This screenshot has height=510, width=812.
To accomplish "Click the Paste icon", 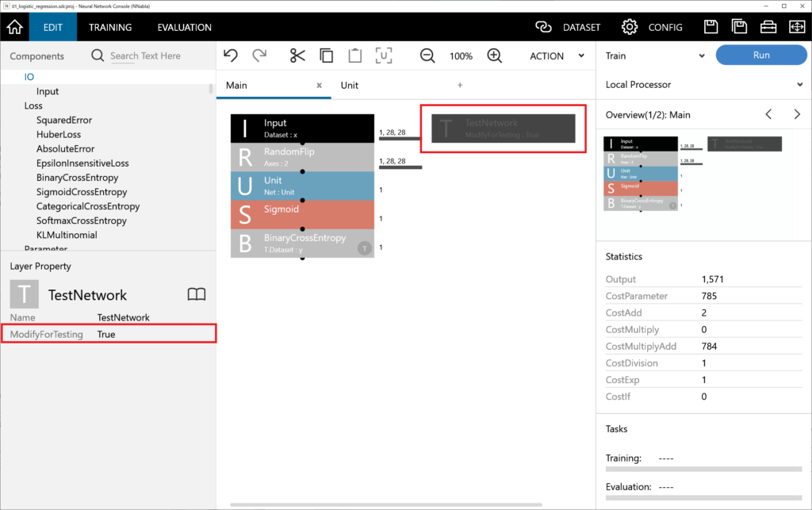I will pos(355,56).
